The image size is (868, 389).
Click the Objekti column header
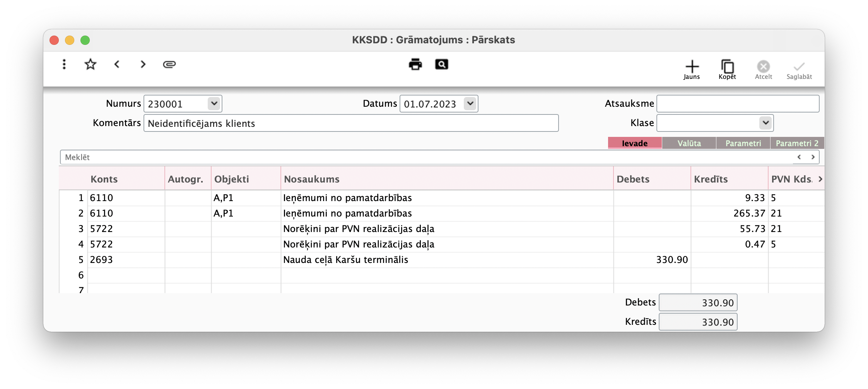(x=246, y=179)
